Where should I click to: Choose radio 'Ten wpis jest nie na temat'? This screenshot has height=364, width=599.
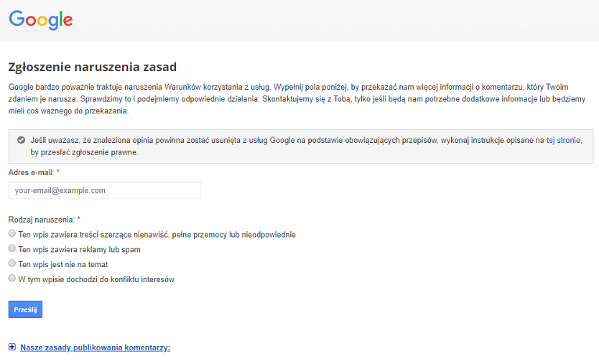[x=12, y=263]
